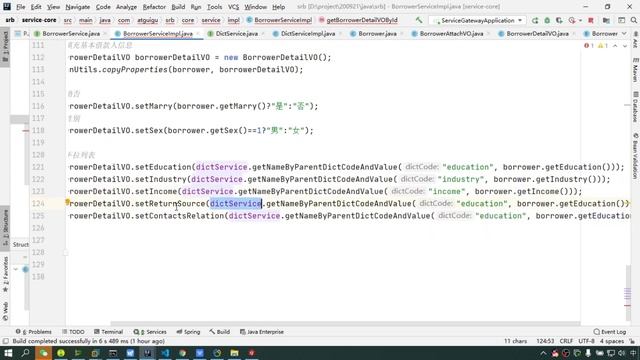Click the editor horizontal scrollbar
640x360 pixels.
[x=345, y=324]
